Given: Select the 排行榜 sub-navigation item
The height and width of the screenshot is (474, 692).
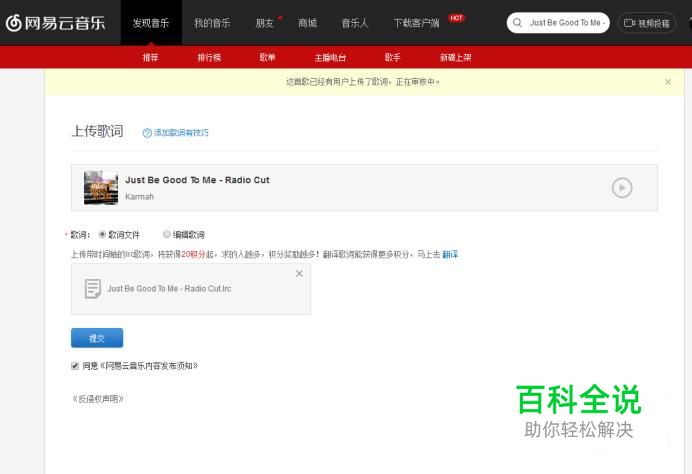Looking at the screenshot, I should pyautogui.click(x=209, y=57).
